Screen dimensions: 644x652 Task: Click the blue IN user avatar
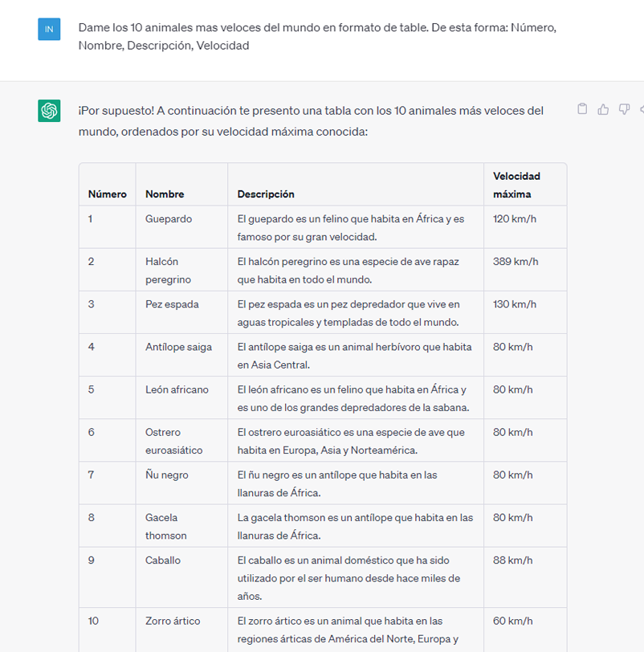click(49, 29)
